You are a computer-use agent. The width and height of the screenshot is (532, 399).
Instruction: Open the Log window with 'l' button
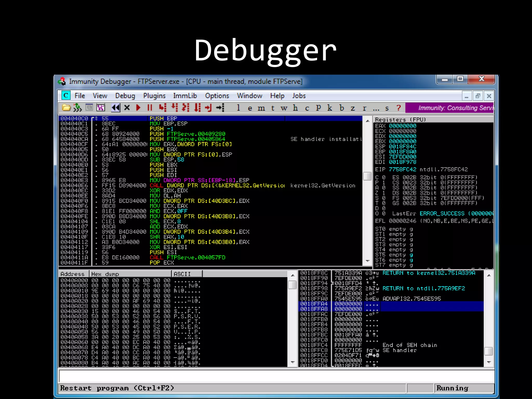[x=238, y=108]
